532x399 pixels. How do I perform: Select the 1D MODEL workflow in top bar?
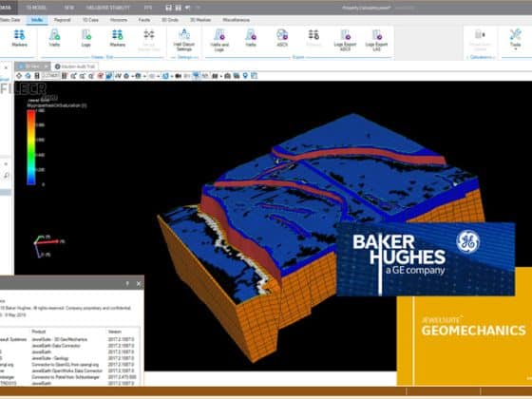point(36,8)
